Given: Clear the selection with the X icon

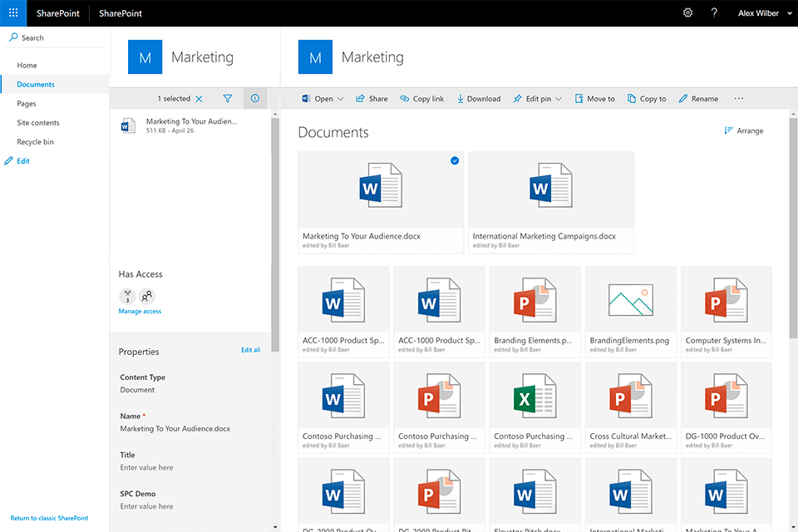Looking at the screenshot, I should (199, 99).
